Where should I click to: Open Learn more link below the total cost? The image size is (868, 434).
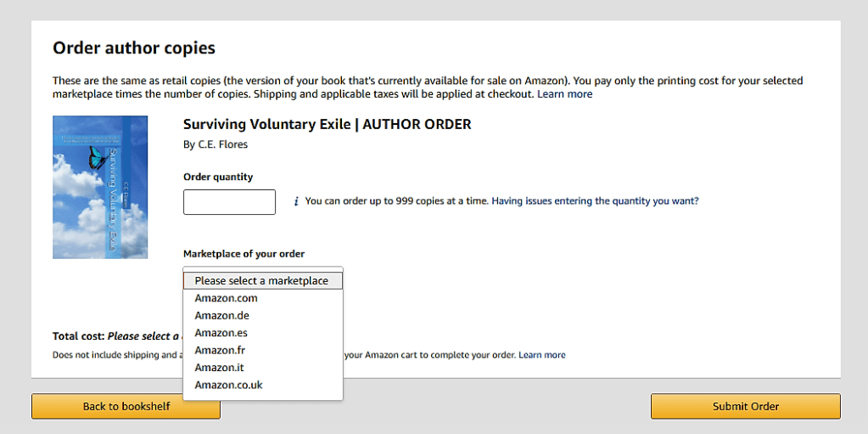click(541, 354)
